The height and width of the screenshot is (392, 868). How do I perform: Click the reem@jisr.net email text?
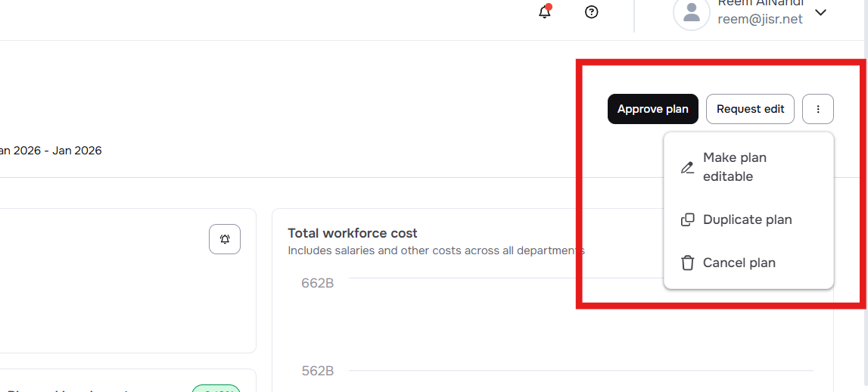click(x=760, y=20)
